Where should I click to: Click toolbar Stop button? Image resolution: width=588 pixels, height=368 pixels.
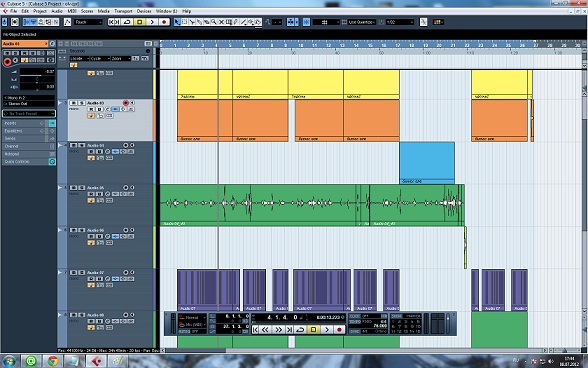(x=140, y=22)
